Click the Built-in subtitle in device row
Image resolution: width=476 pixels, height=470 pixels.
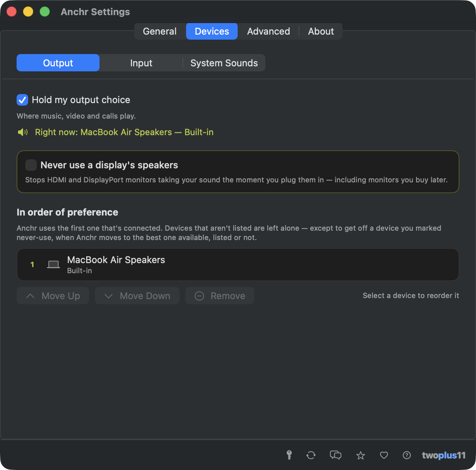click(79, 271)
